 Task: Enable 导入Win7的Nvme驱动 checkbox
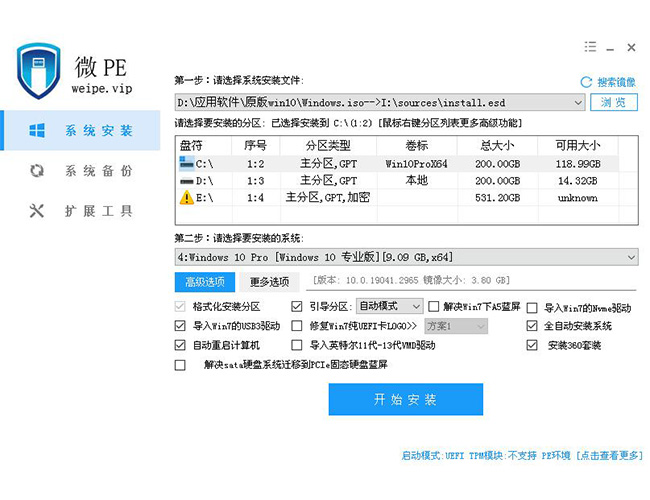[x=532, y=308]
